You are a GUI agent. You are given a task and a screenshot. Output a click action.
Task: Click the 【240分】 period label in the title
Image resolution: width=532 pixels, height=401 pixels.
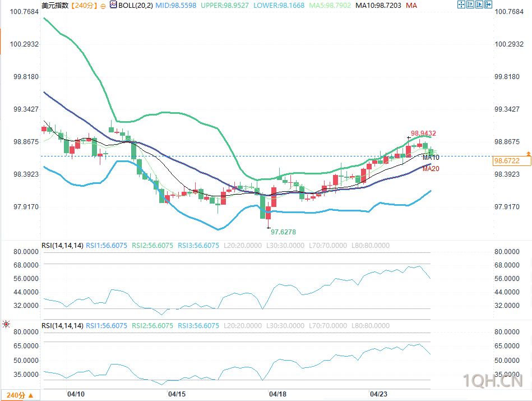pyautogui.click(x=84, y=5)
